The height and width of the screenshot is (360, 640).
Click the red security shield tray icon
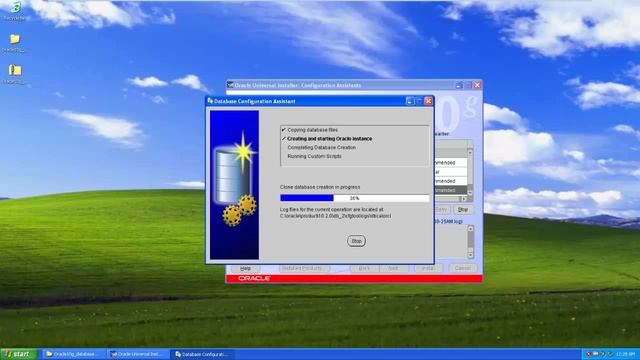588,354
